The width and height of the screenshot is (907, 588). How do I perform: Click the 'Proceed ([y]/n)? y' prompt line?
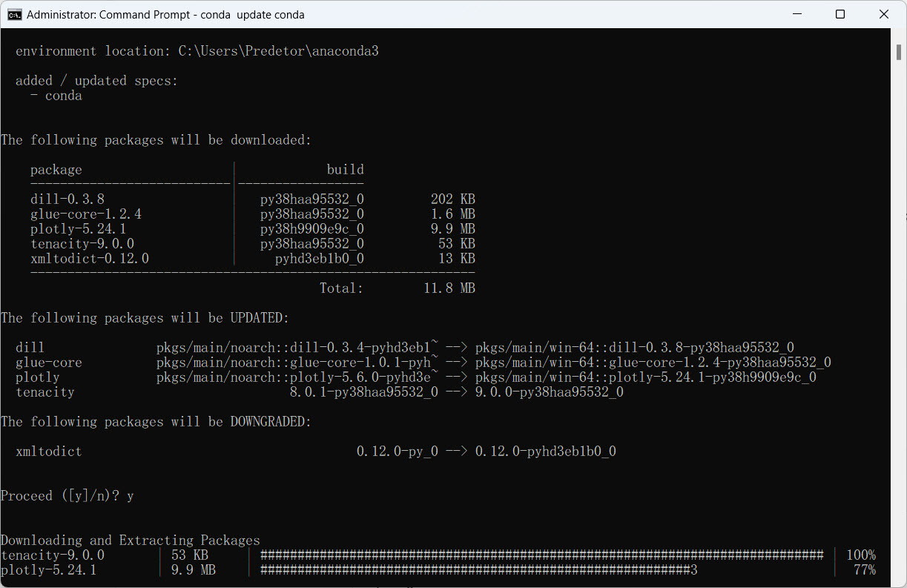pyautogui.click(x=67, y=496)
